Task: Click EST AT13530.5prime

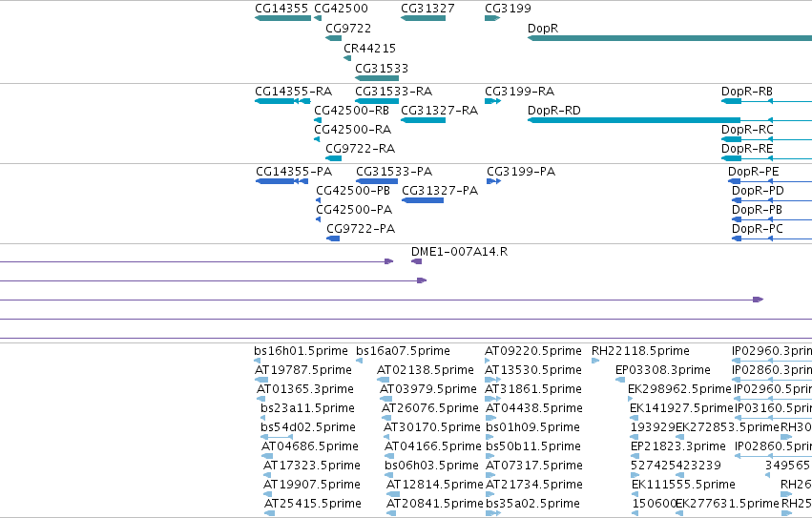Action: [493, 380]
